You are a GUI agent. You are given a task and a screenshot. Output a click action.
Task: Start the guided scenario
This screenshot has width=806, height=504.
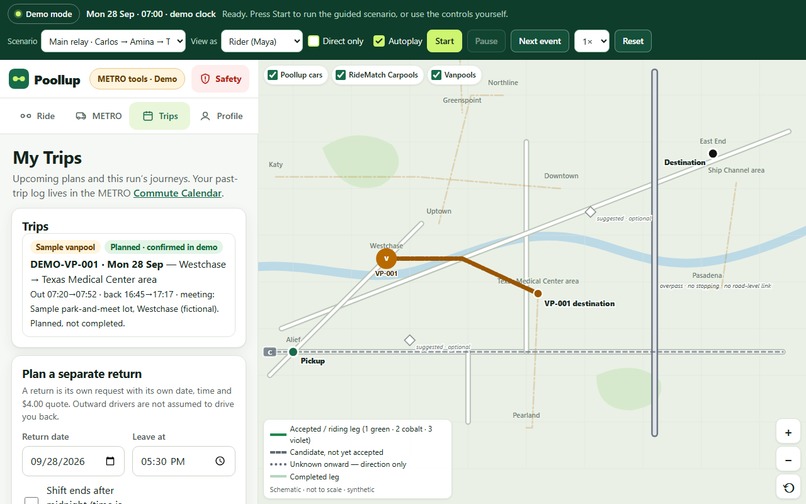coord(444,41)
